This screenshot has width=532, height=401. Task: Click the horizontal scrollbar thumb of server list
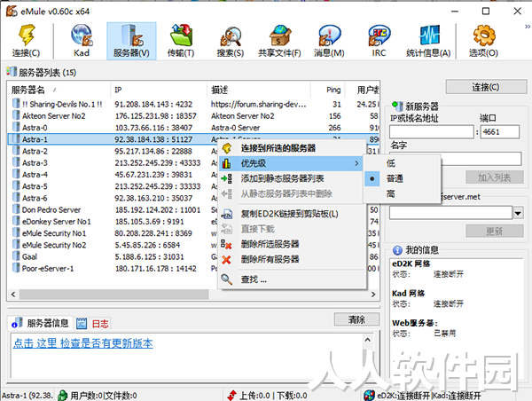pyautogui.click(x=113, y=294)
